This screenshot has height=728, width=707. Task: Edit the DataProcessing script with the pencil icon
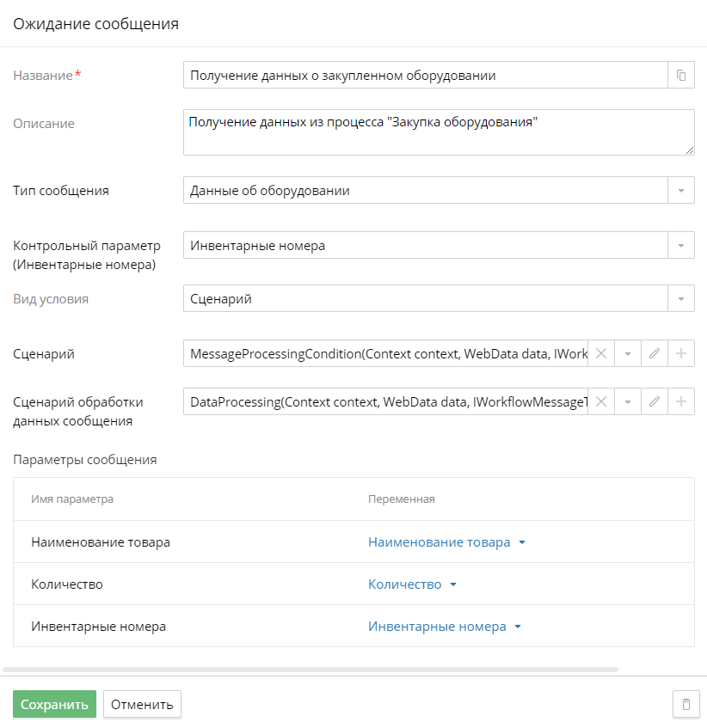click(654, 401)
